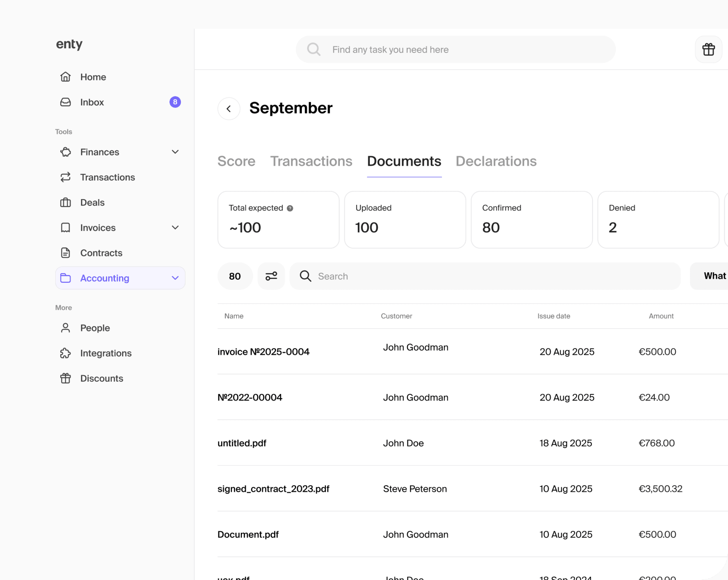
Task: Focus the 'Find any task' search bar
Action: point(456,49)
